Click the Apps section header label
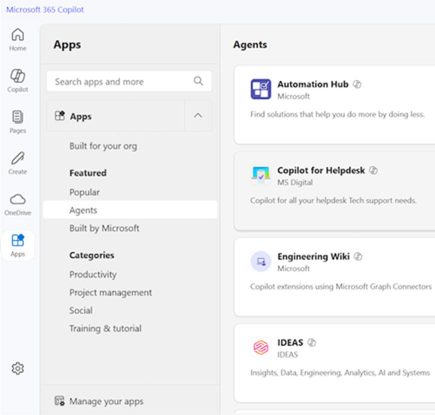Viewport: 435px width, 415px height. click(81, 116)
